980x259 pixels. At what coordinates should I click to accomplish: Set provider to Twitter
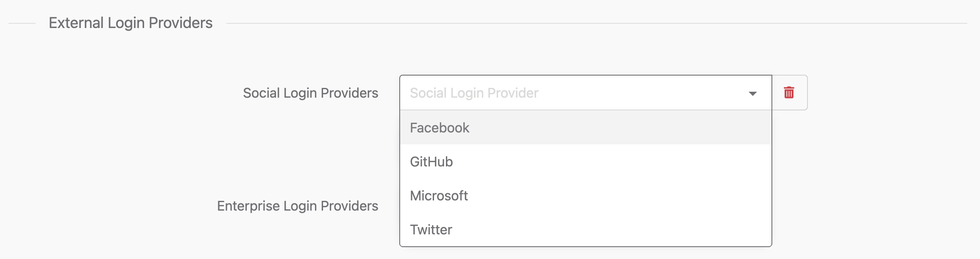585,229
